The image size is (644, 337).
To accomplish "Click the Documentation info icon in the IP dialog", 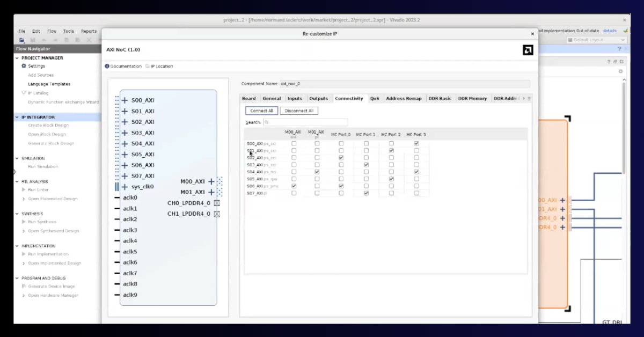I will coord(107,66).
